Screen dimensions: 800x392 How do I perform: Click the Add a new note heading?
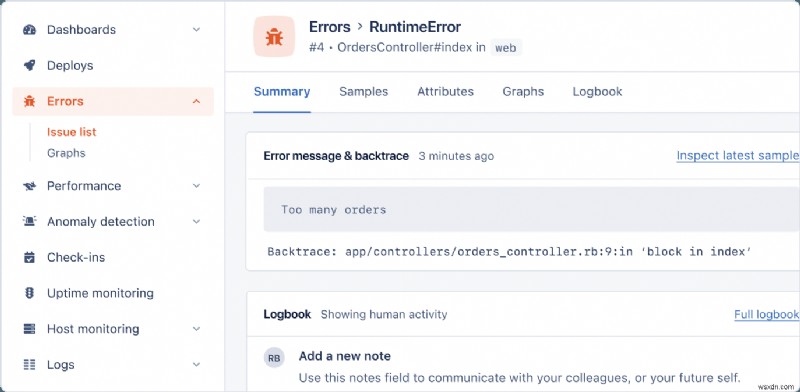[345, 356]
